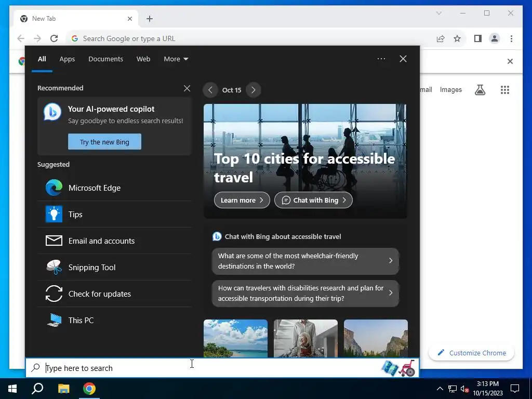Open the Google Labs flask icon
The height and width of the screenshot is (399, 532).
tap(480, 90)
